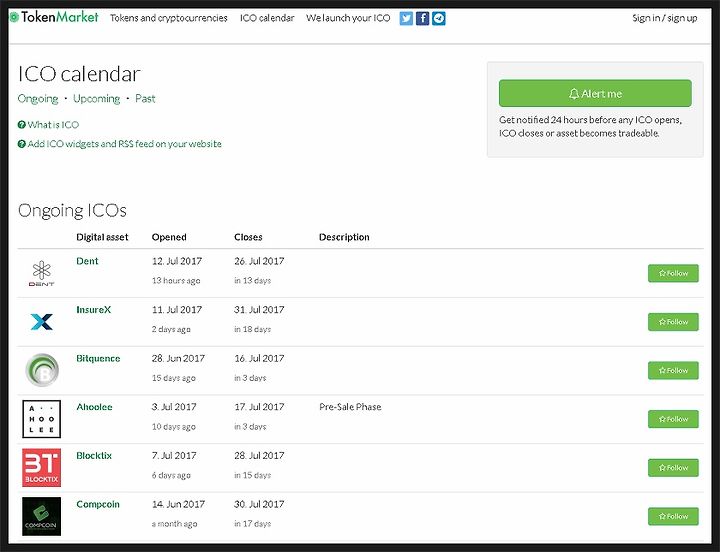
Task: Open the Twitter icon link
Action: click(406, 18)
